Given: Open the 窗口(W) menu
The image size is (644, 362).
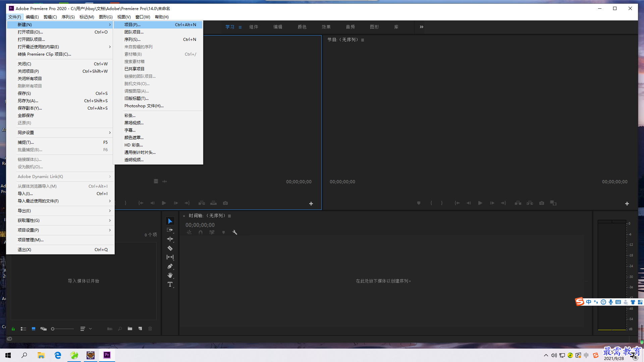Looking at the screenshot, I should coord(143,17).
